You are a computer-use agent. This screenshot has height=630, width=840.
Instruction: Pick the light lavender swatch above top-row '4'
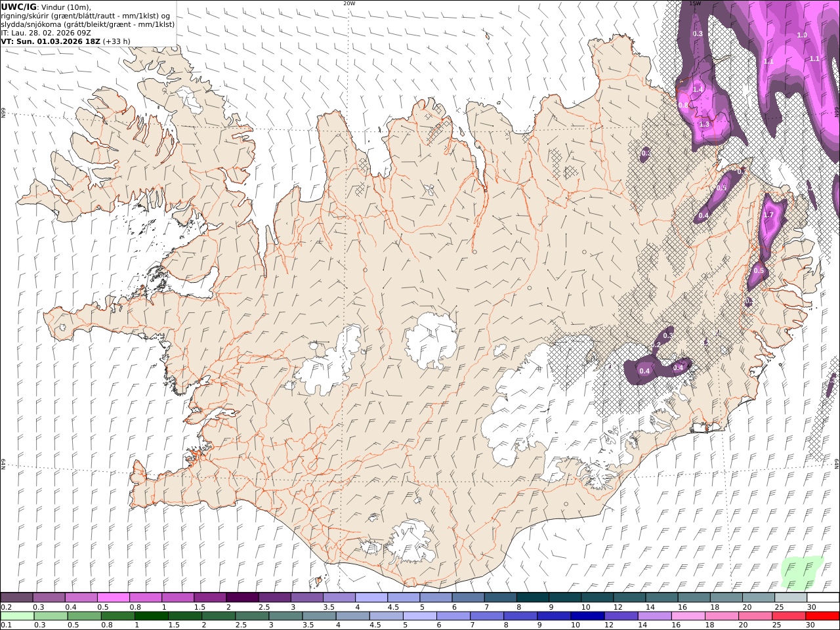pyautogui.click(x=371, y=597)
